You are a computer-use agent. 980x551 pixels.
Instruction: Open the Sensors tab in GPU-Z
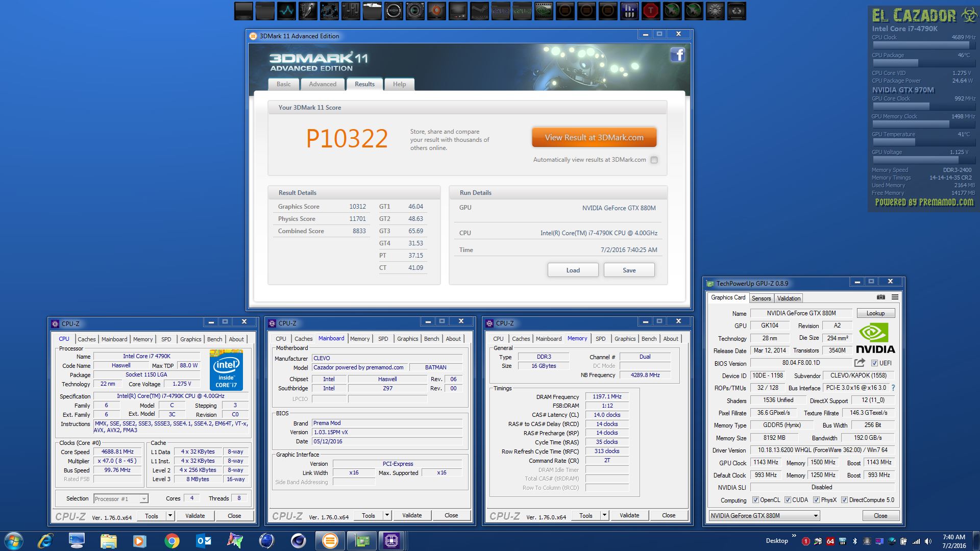pyautogui.click(x=761, y=298)
